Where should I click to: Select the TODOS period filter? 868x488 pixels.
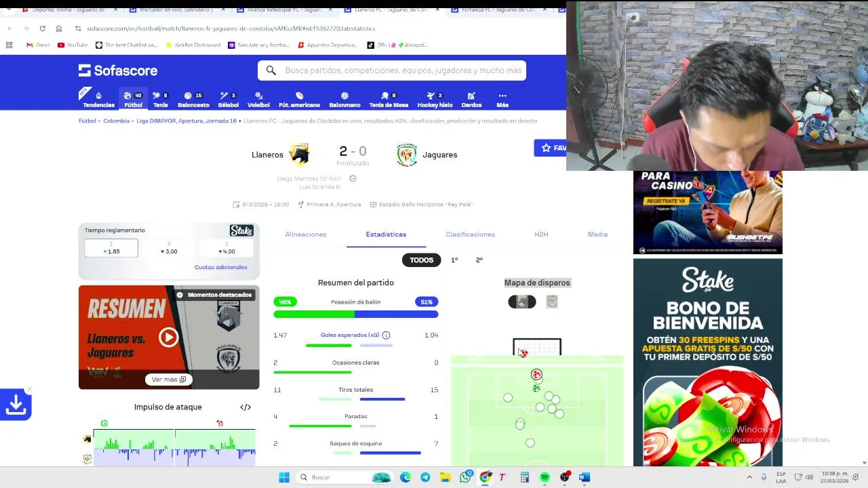click(421, 260)
